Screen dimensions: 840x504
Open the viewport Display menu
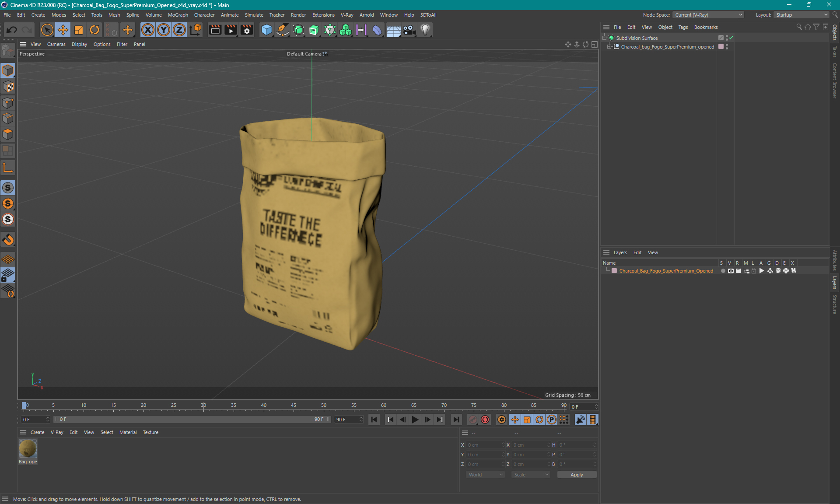click(79, 44)
